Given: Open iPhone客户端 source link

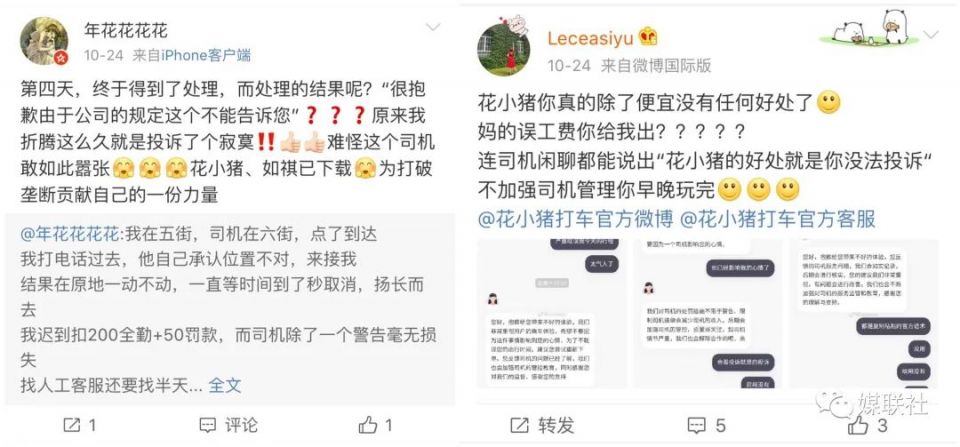Looking at the screenshot, I should (x=206, y=56).
